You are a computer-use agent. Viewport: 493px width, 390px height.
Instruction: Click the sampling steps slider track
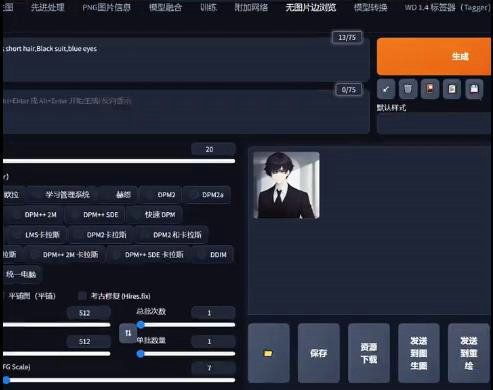point(119,161)
